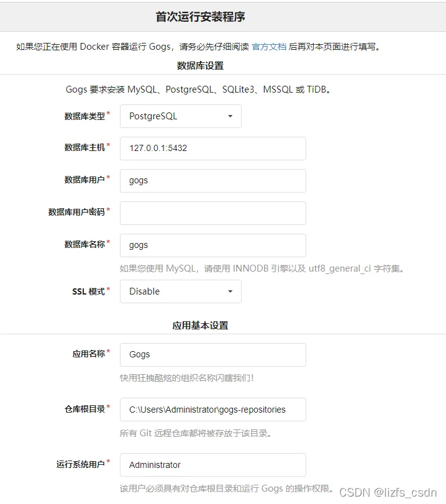This screenshot has width=446, height=504.
Task: Click the 应用名称 field containing Gogs
Action: pyautogui.click(x=212, y=354)
